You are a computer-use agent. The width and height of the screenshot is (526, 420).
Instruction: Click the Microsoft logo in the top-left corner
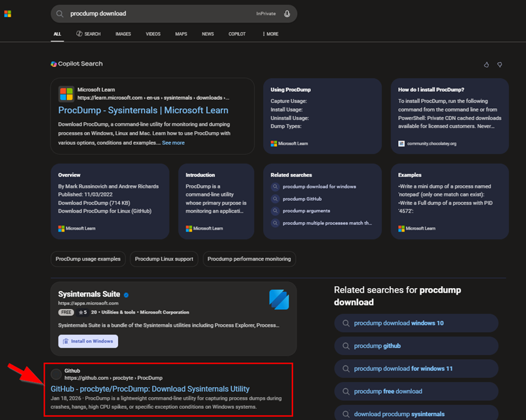[8, 13]
